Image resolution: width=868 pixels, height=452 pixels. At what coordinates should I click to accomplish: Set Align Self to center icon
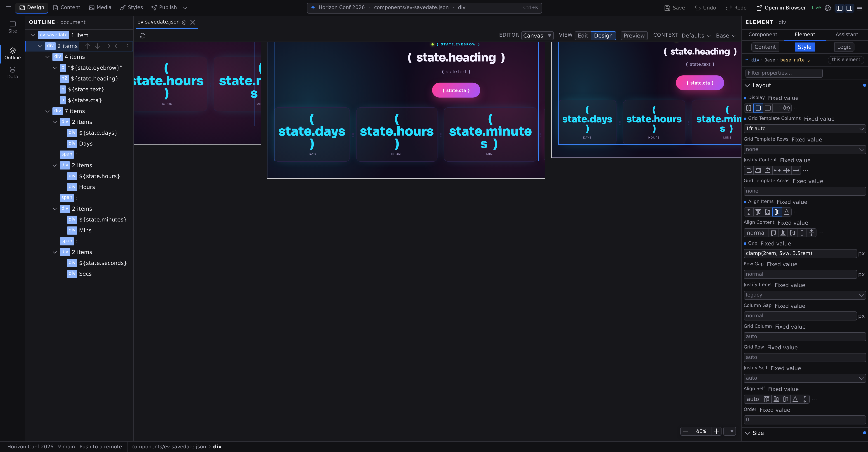tap(786, 399)
